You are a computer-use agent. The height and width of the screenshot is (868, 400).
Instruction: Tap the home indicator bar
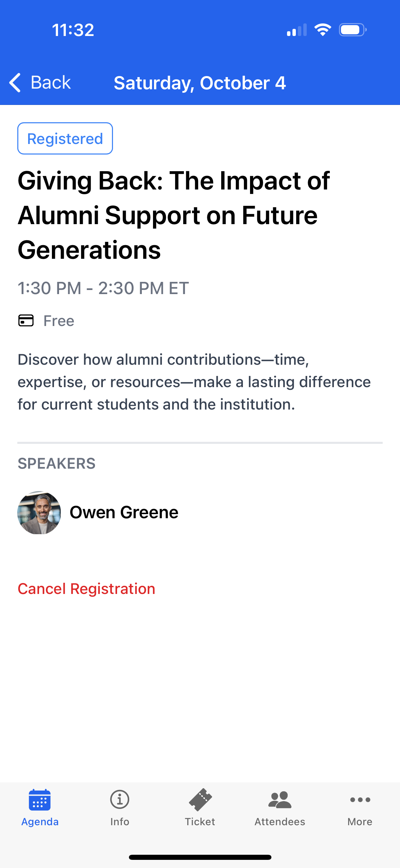pyautogui.click(x=200, y=857)
